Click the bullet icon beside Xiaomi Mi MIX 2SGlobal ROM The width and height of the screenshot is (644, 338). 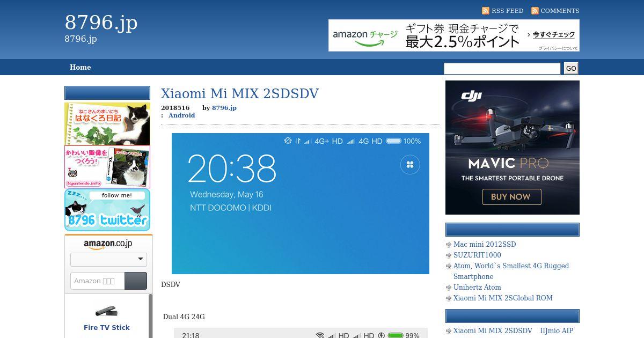(x=449, y=298)
